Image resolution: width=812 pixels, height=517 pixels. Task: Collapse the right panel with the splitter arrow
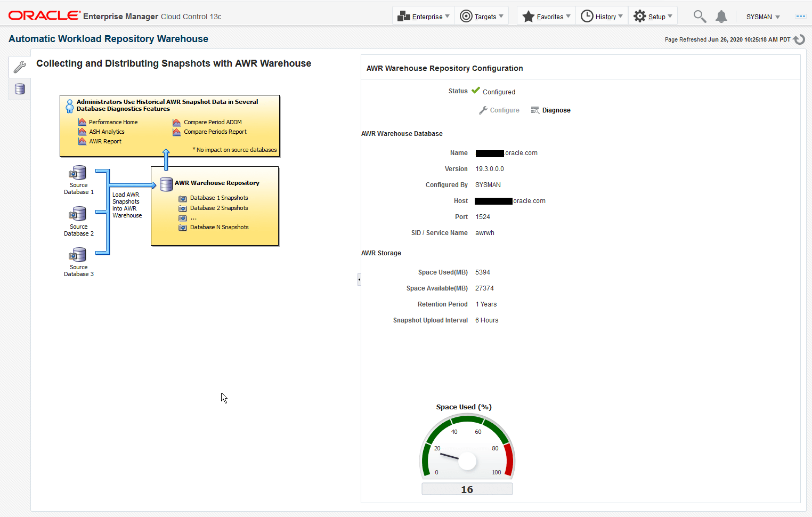click(x=359, y=279)
